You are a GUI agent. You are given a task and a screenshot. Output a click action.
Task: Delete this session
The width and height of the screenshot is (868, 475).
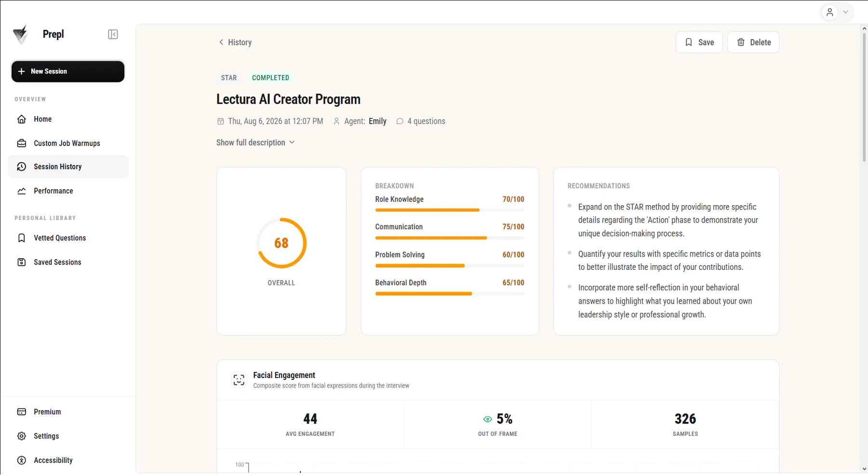tap(753, 42)
